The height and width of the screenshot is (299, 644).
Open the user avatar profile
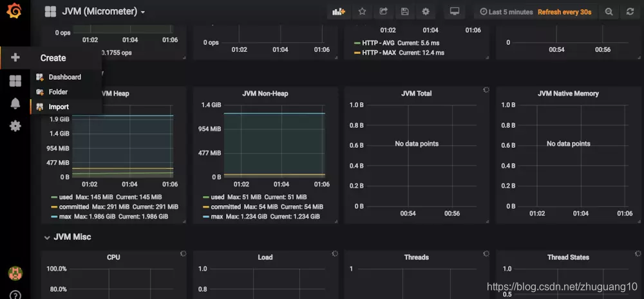pyautogui.click(x=15, y=273)
